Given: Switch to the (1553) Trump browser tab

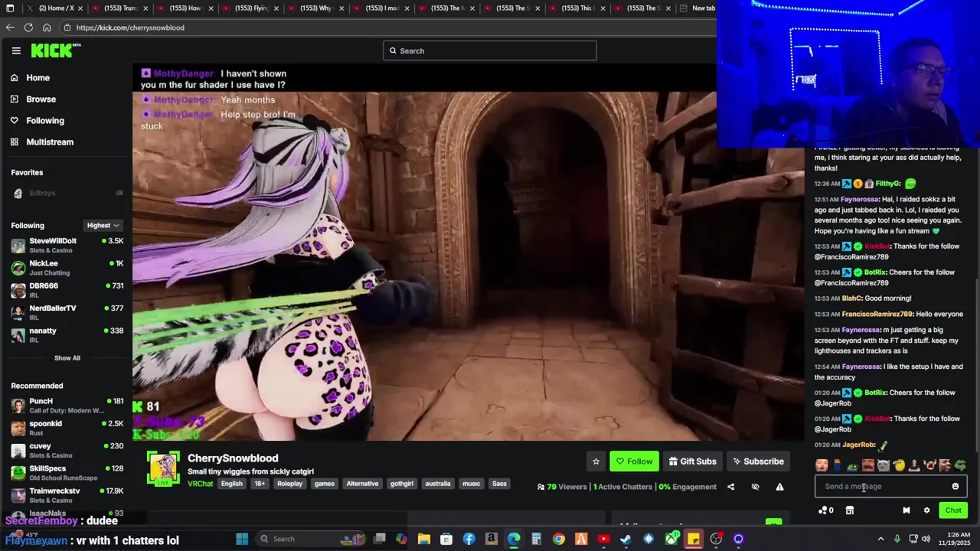Looking at the screenshot, I should pos(120,8).
